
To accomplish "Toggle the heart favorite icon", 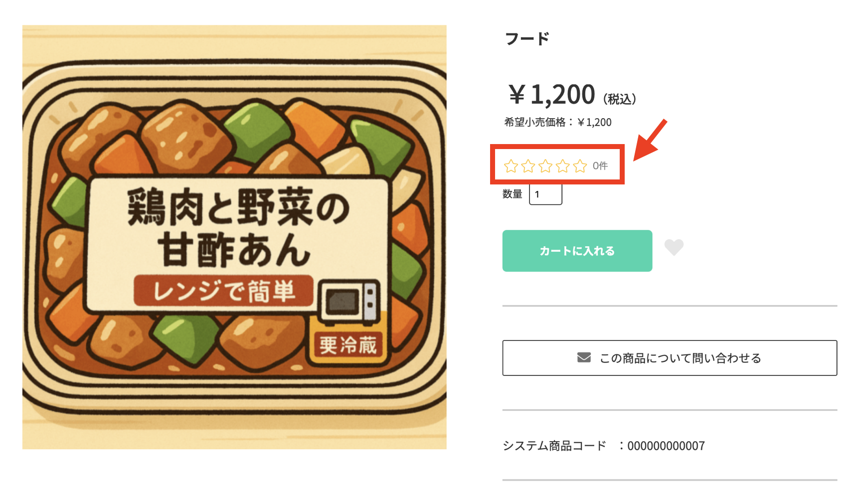I will point(674,247).
